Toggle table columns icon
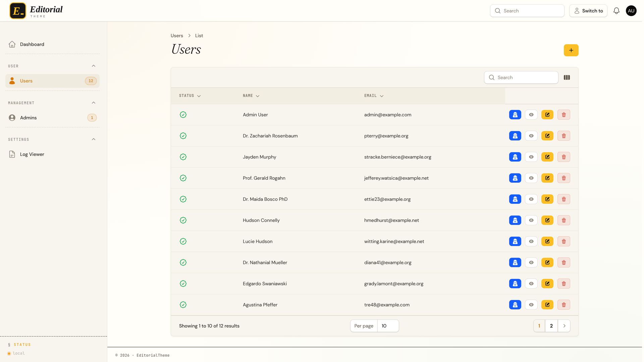The width and height of the screenshot is (644, 362). click(567, 77)
